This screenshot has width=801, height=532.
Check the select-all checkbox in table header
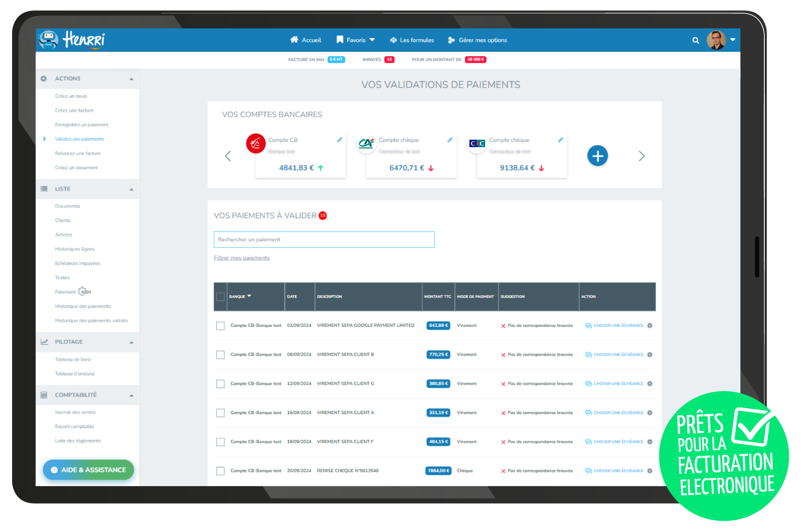(x=220, y=297)
